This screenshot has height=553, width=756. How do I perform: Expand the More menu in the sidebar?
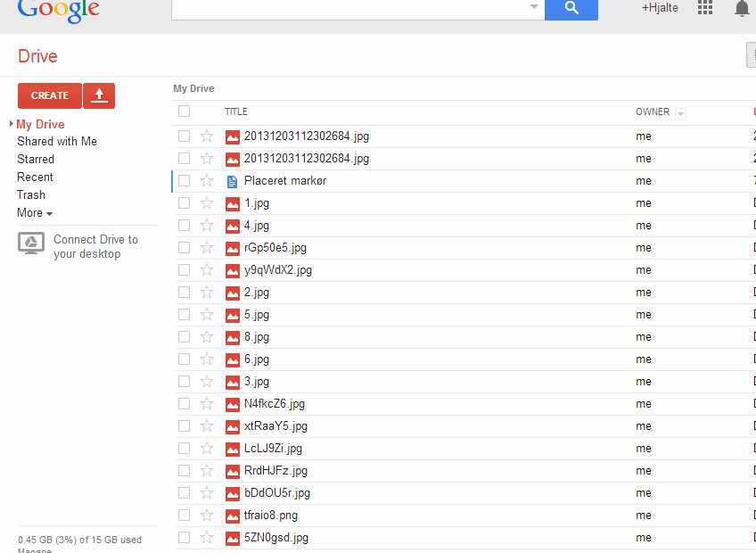click(33, 212)
